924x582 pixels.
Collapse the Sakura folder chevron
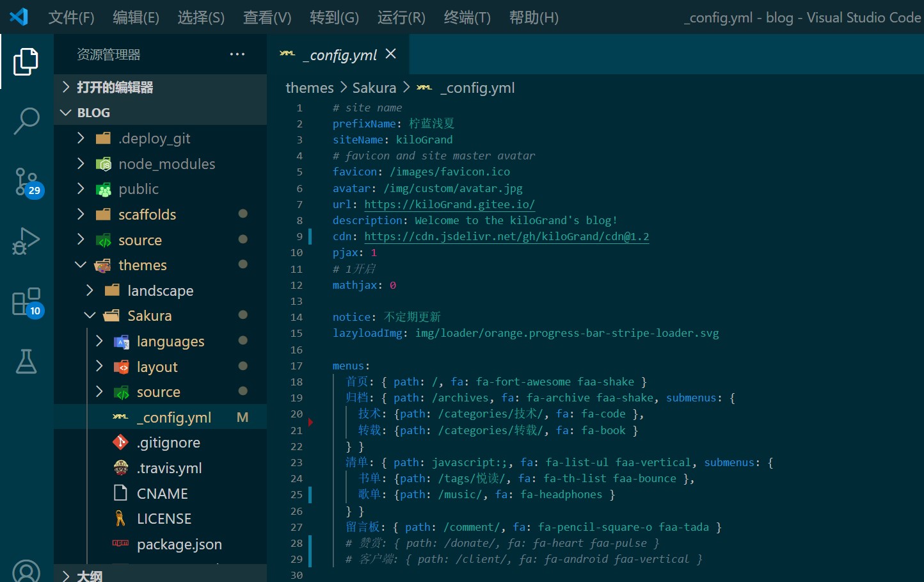(x=90, y=316)
